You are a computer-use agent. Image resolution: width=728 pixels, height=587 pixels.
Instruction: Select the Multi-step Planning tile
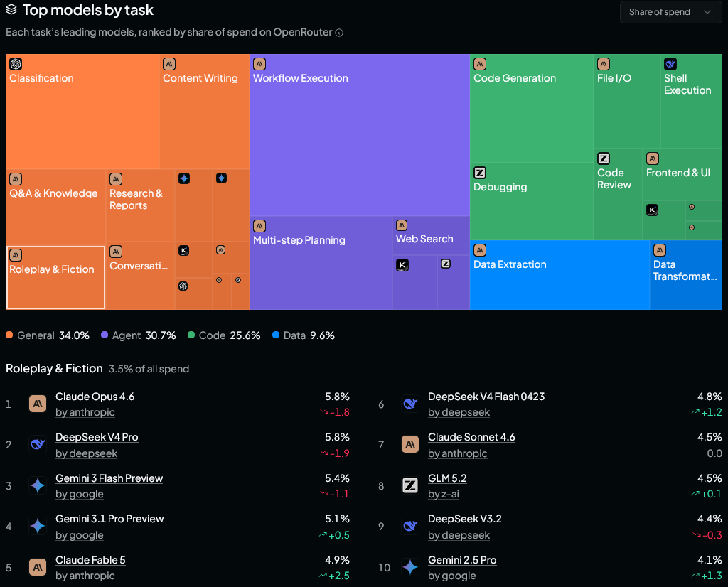(321, 263)
